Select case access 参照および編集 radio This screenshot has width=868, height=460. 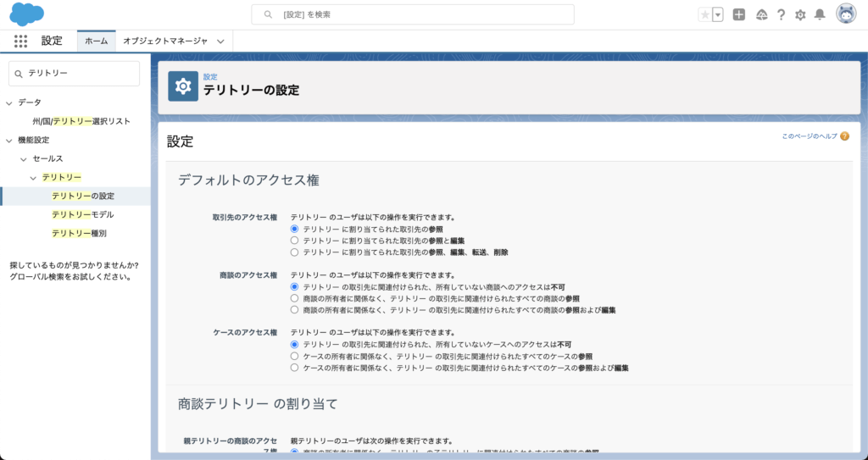click(x=294, y=368)
